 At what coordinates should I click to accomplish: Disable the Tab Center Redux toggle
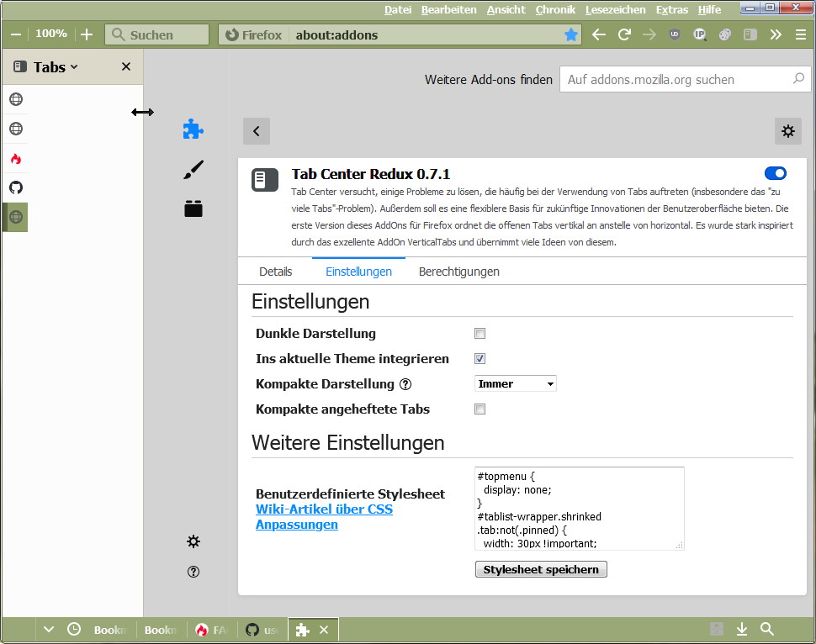pos(776,173)
